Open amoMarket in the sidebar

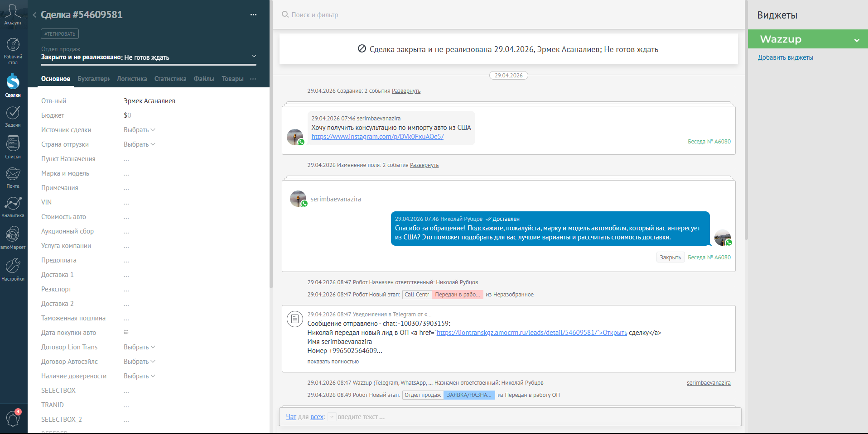point(13,238)
